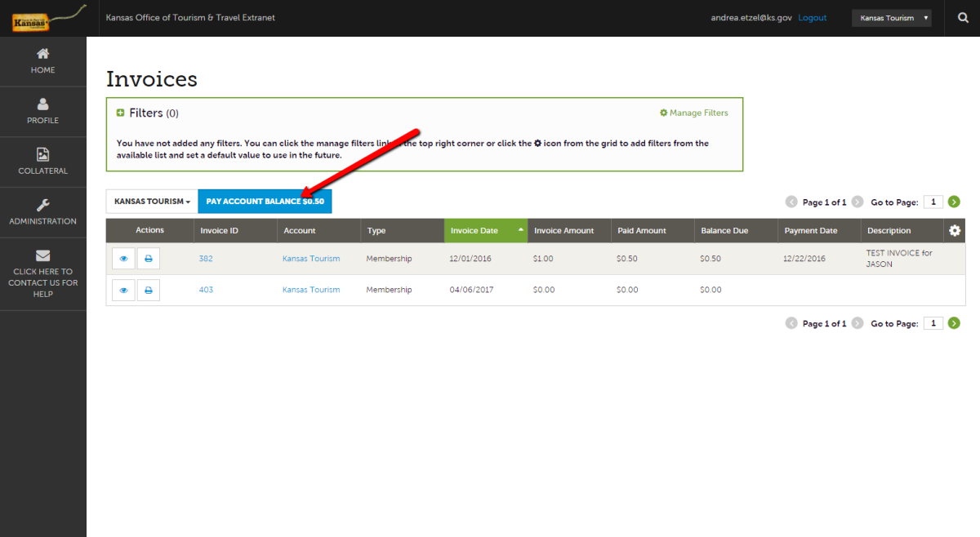Sort by the Payment Date column header
The height and width of the screenshot is (537, 980).
(819, 230)
